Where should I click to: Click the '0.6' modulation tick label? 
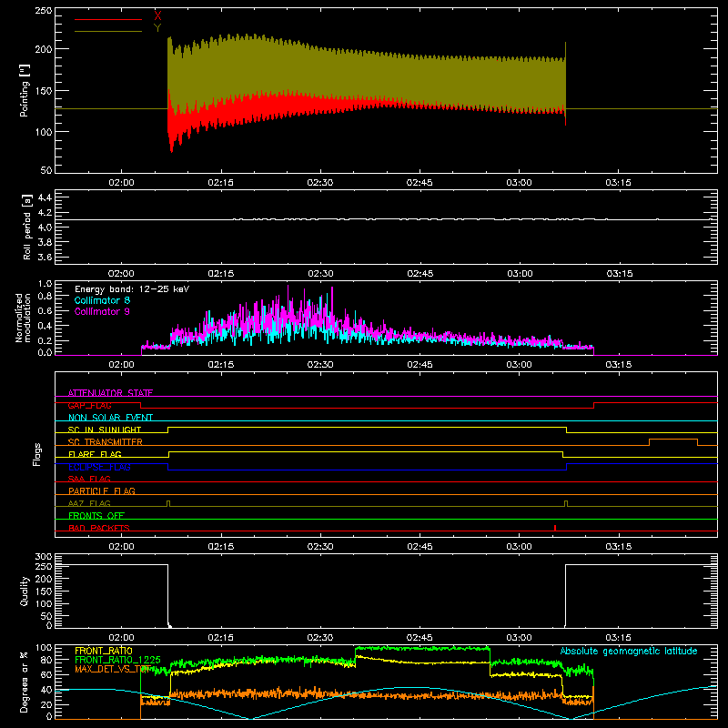click(x=45, y=310)
